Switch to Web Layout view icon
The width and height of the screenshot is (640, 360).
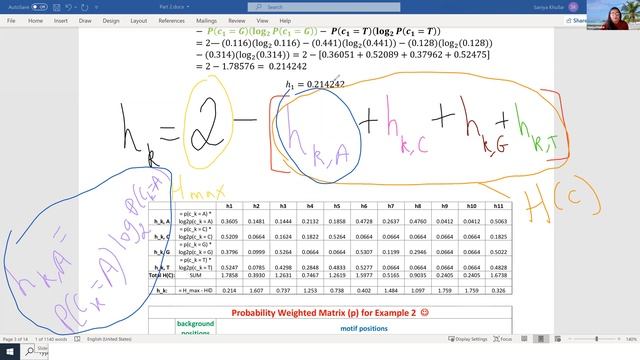click(x=558, y=339)
